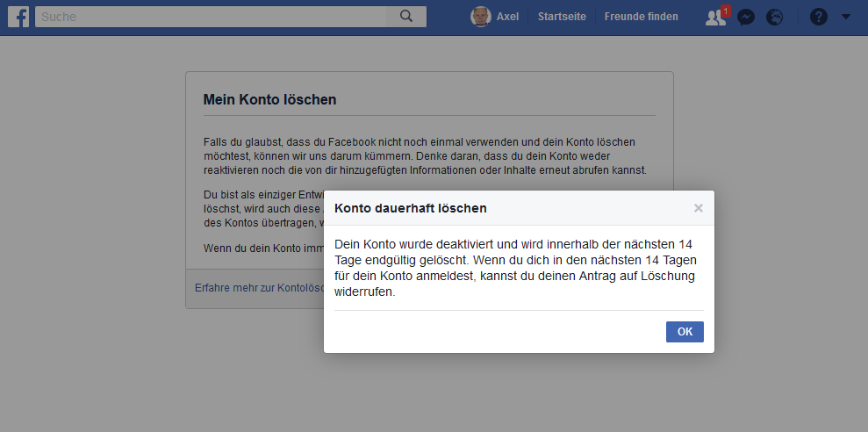Open friend requests icon with badge
This screenshot has height=432, width=868.
717,17
